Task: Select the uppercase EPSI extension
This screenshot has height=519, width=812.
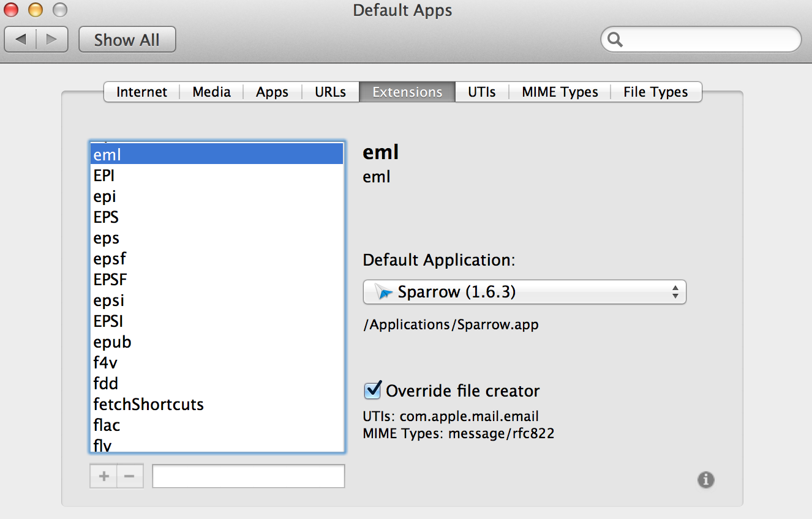Action: click(x=217, y=321)
